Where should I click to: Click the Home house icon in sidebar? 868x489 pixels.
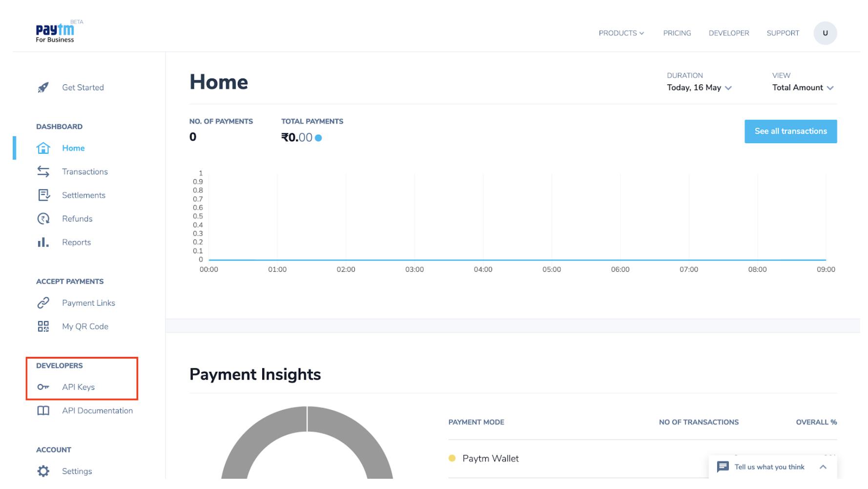[43, 148]
